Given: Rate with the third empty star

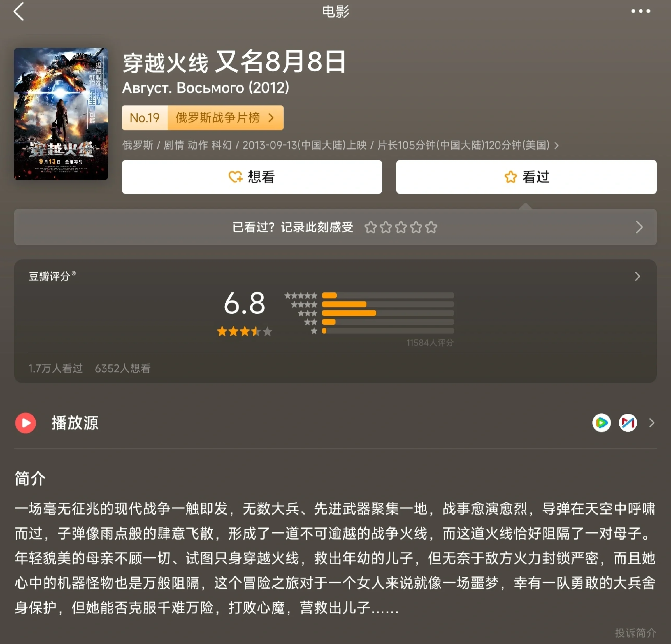Looking at the screenshot, I should pos(401,227).
